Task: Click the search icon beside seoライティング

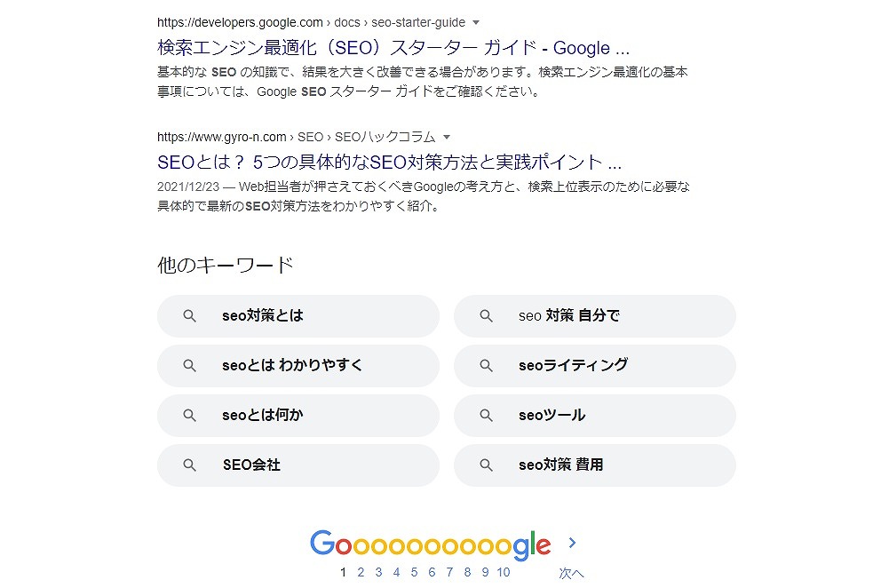Action: tap(486, 366)
